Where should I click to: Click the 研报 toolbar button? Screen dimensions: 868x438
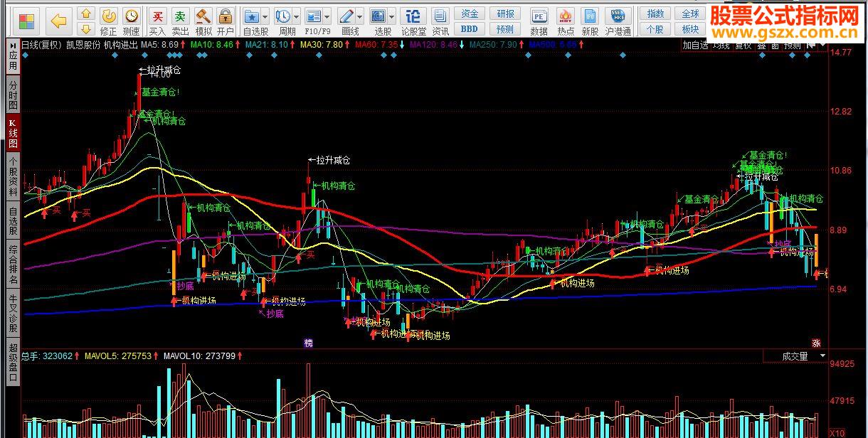coord(505,14)
